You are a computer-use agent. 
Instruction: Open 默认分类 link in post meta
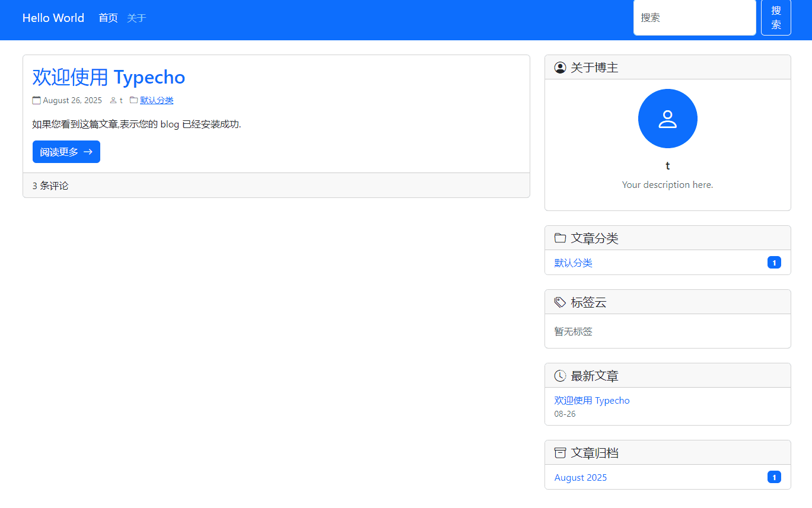[157, 100]
